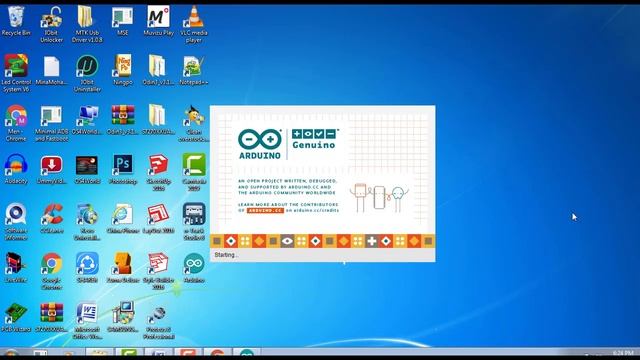Select the Ningpo desktop shortcut
This screenshot has height=360, width=640.
[122, 70]
